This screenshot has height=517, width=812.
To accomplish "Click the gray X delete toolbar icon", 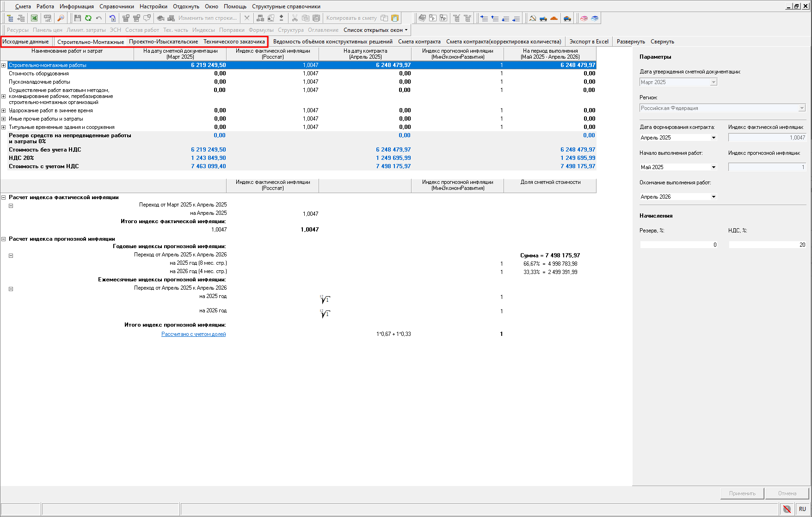I will [247, 18].
